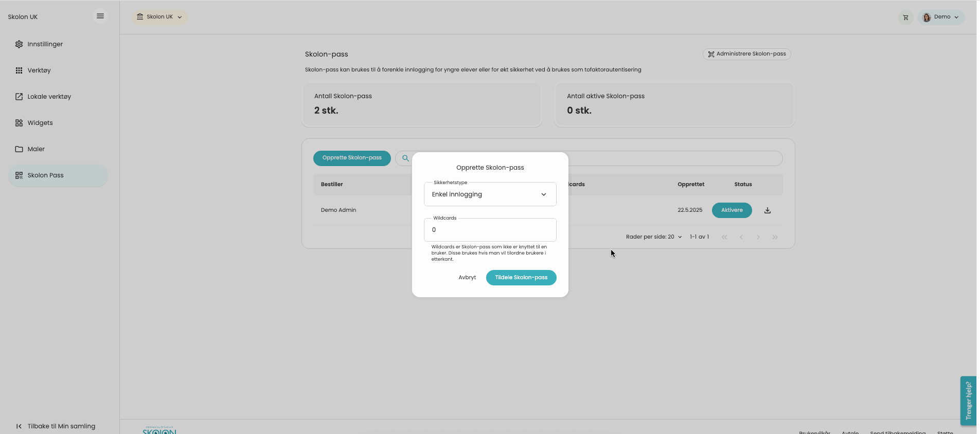Viewport: 980px width, 434px height.
Task: Jump to last page arrow
Action: [x=775, y=237]
